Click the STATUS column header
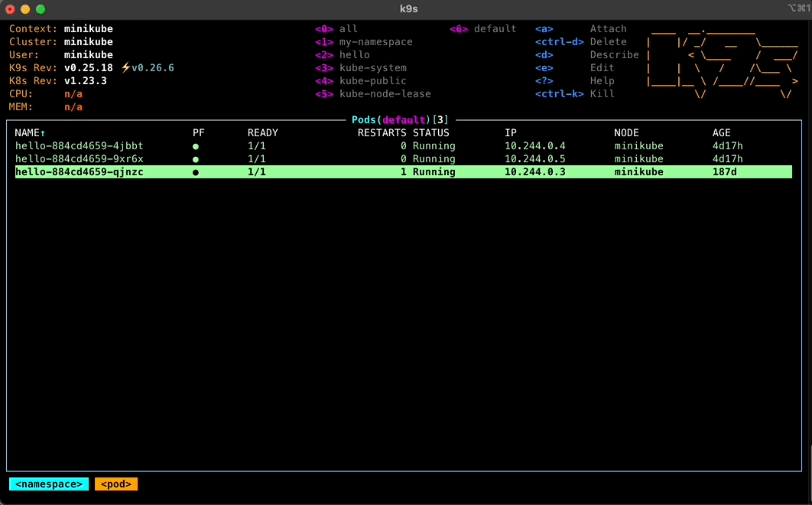This screenshot has height=505, width=812. point(431,132)
